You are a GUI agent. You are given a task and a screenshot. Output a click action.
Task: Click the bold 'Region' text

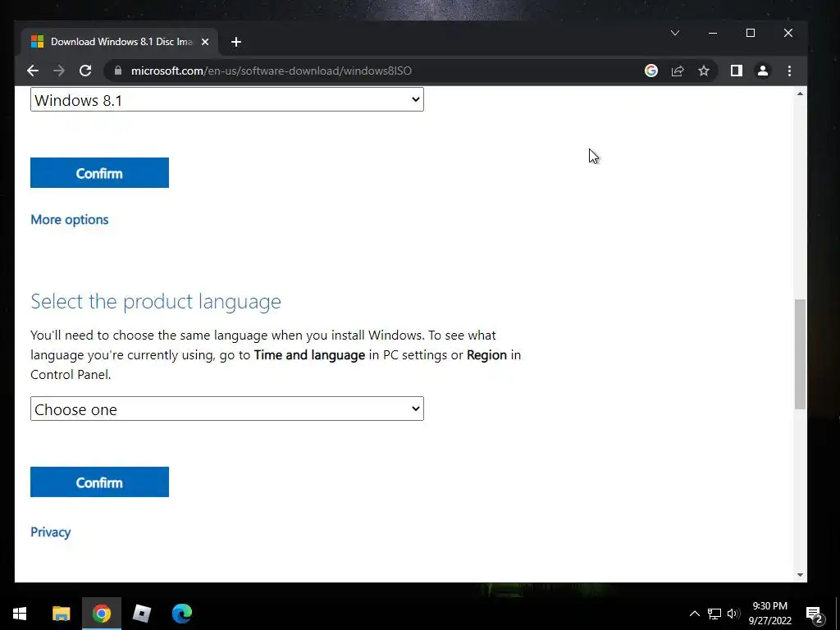[486, 355]
